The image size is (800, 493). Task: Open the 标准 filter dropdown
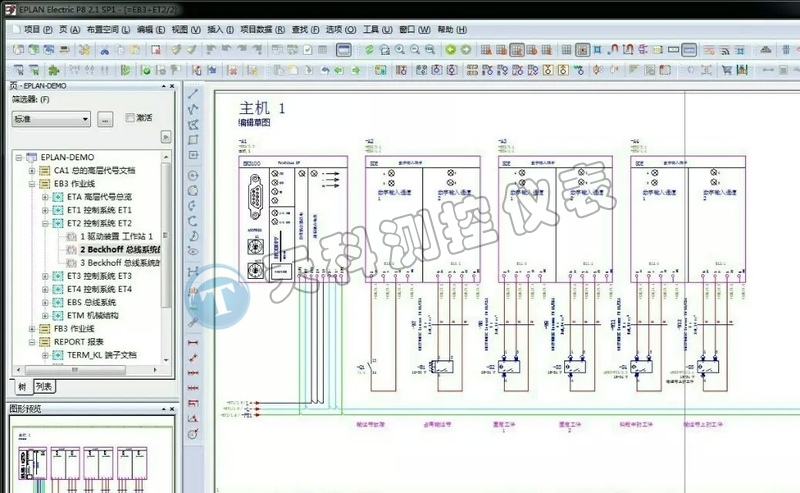[85, 119]
